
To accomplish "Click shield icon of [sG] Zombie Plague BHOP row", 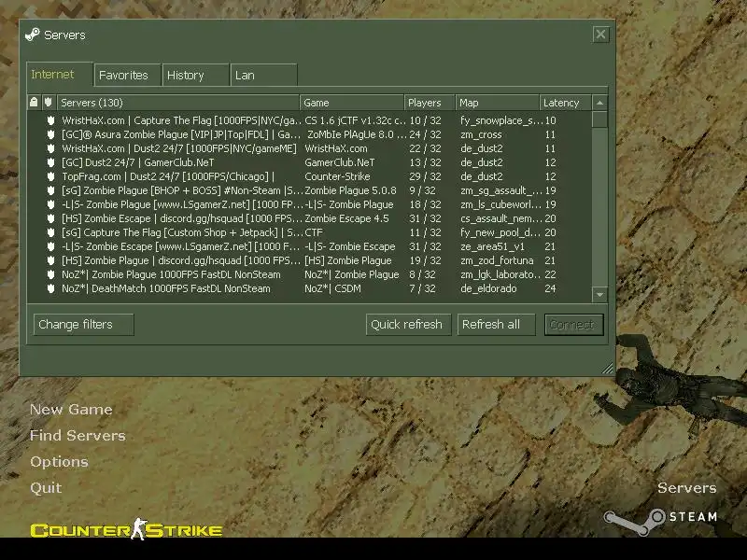I will click(x=50, y=190).
